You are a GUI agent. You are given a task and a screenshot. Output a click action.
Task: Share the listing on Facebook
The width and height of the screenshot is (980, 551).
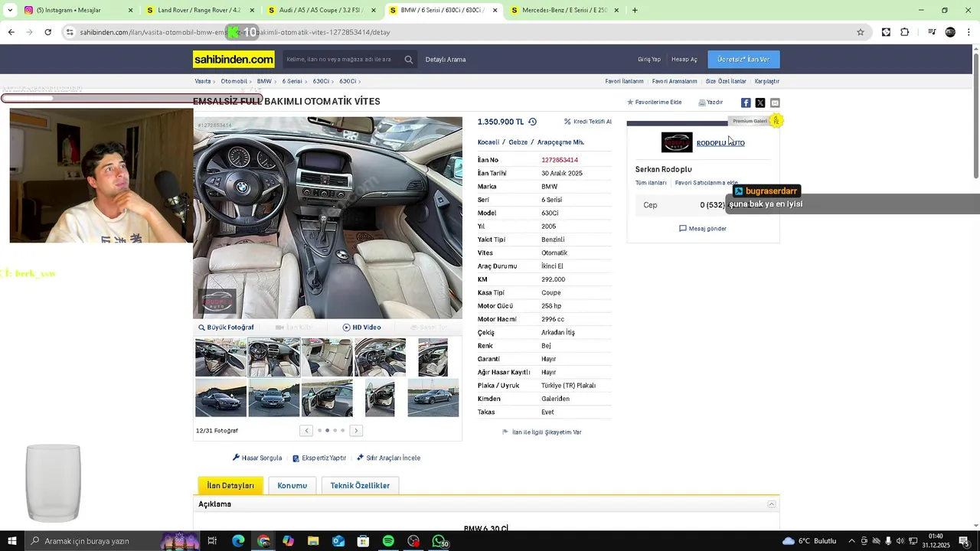(746, 103)
